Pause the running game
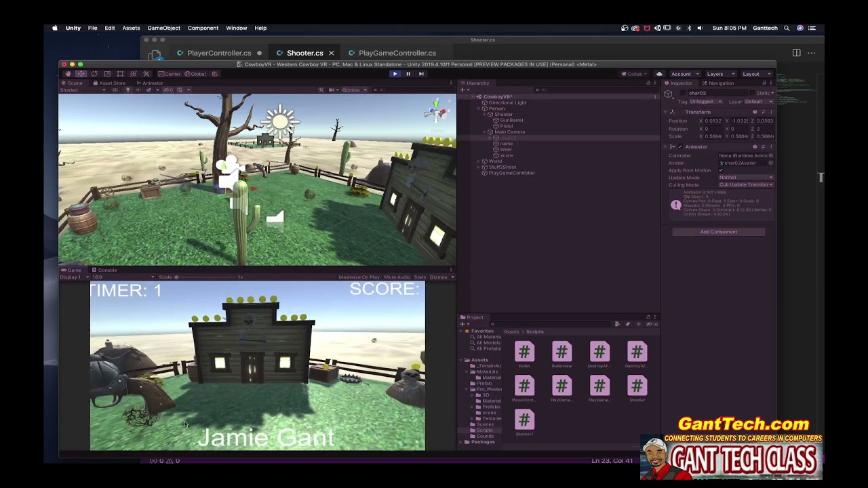 [408, 74]
